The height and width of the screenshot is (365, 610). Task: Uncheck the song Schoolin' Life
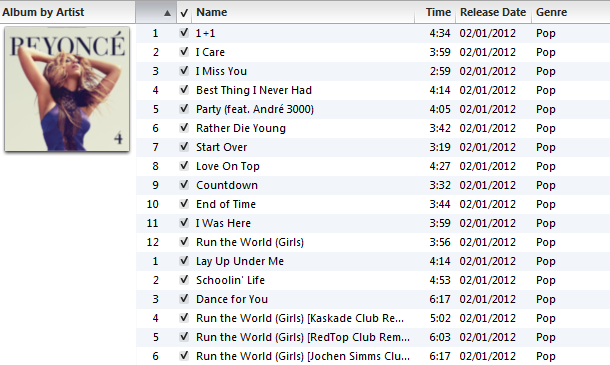(184, 280)
